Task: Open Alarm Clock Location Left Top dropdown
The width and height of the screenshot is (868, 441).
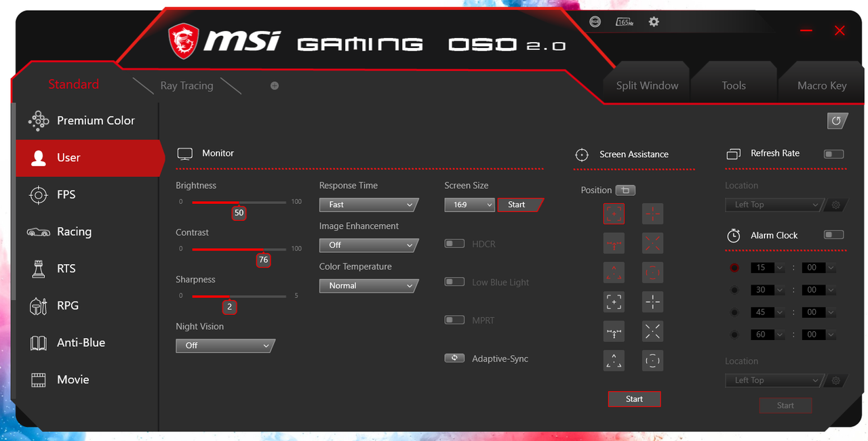Action: 774,381
